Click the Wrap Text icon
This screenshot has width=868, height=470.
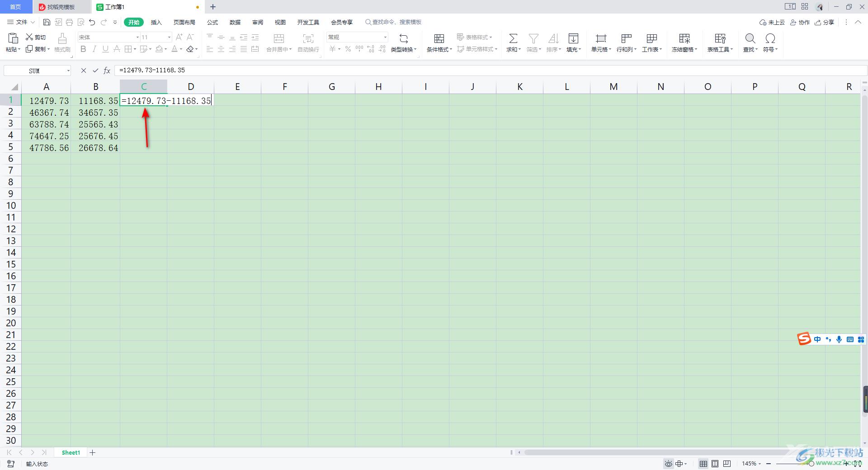point(308,38)
